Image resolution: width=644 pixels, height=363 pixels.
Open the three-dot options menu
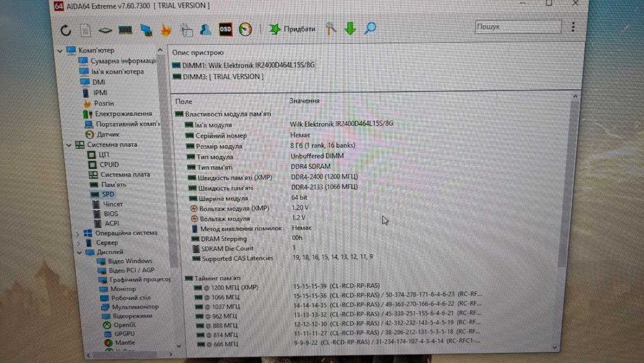[573, 26]
